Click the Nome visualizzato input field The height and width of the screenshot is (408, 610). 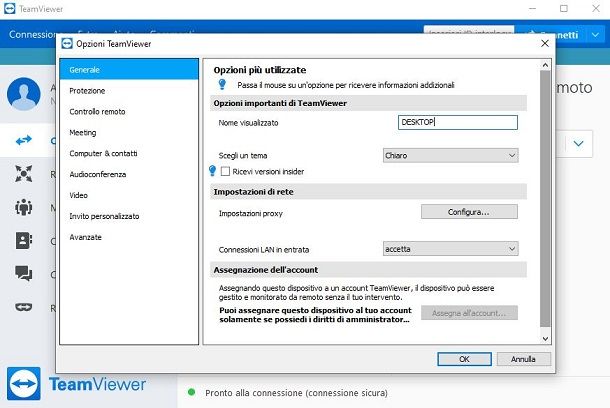pos(458,122)
